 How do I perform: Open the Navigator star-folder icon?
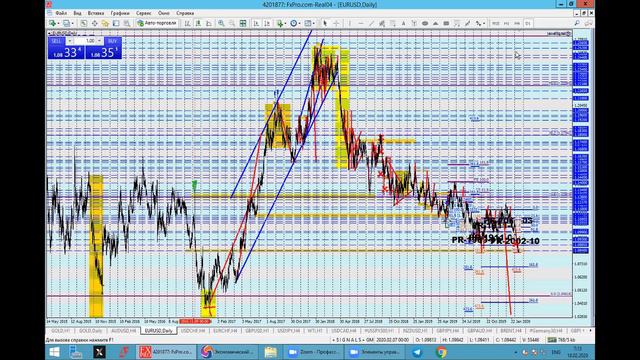coord(105,23)
